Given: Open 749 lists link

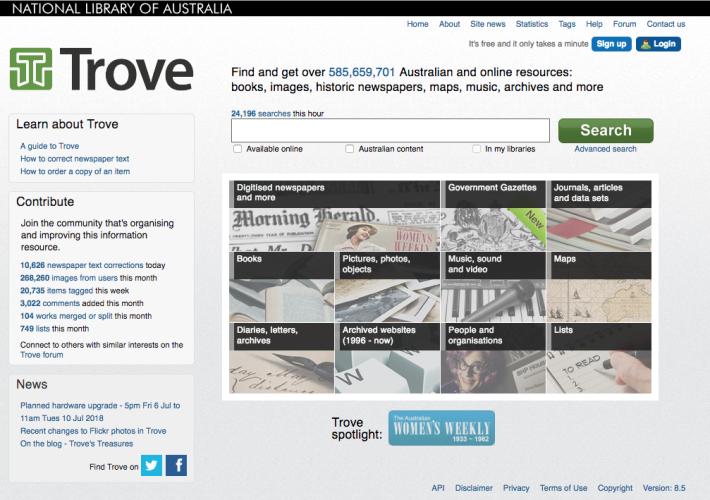Looking at the screenshot, I should [35, 328].
